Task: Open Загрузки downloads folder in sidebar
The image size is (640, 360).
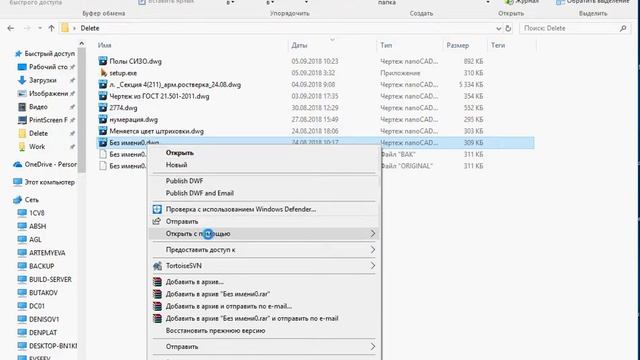Action: [42, 80]
